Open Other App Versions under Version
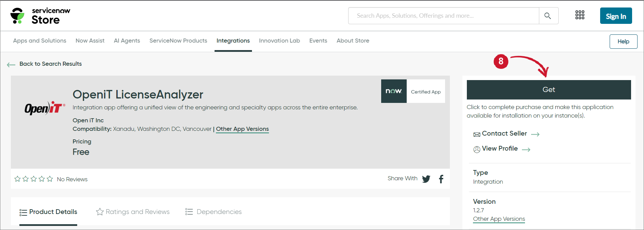The image size is (644, 230). pyautogui.click(x=499, y=219)
